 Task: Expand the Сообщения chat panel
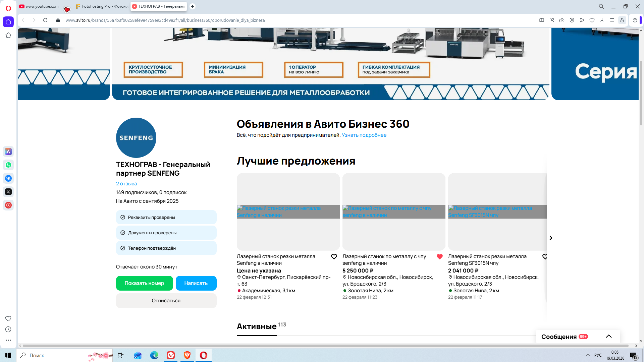pos(609,336)
